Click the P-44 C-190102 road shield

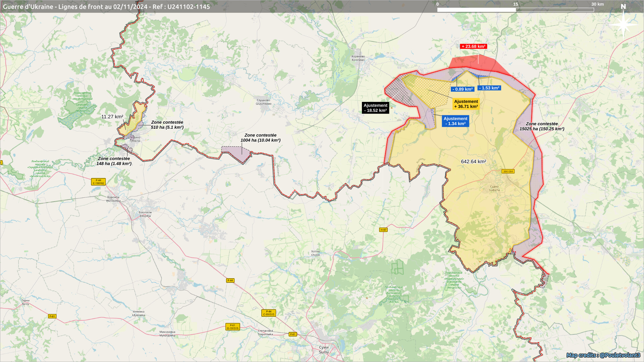(98, 182)
